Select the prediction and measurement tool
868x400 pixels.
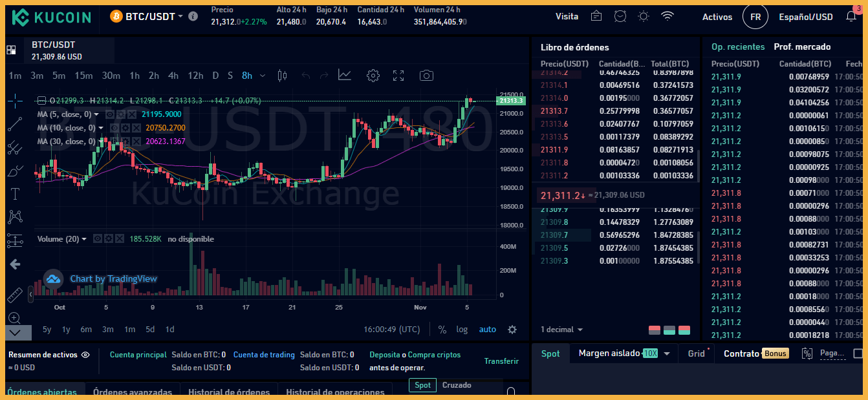[x=15, y=240]
